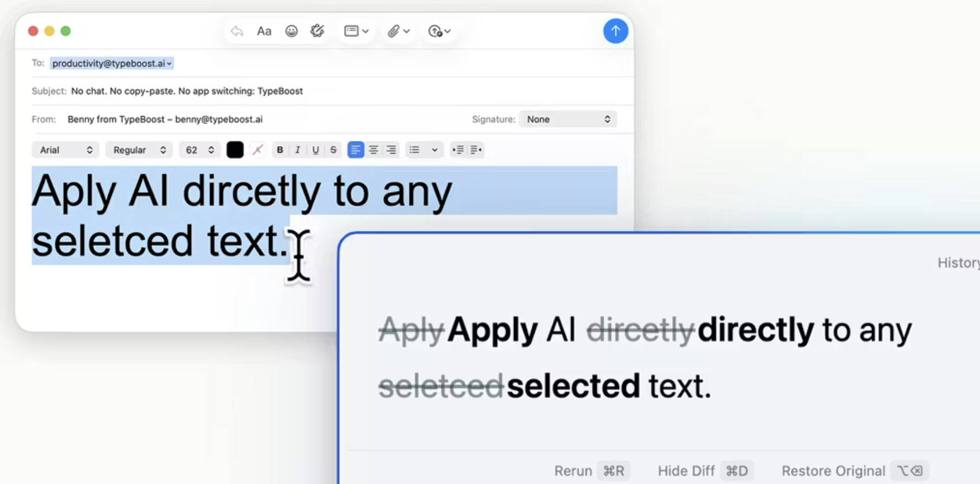Click the struck-through word 'Aply'
The height and width of the screenshot is (484, 980).
pos(411,330)
